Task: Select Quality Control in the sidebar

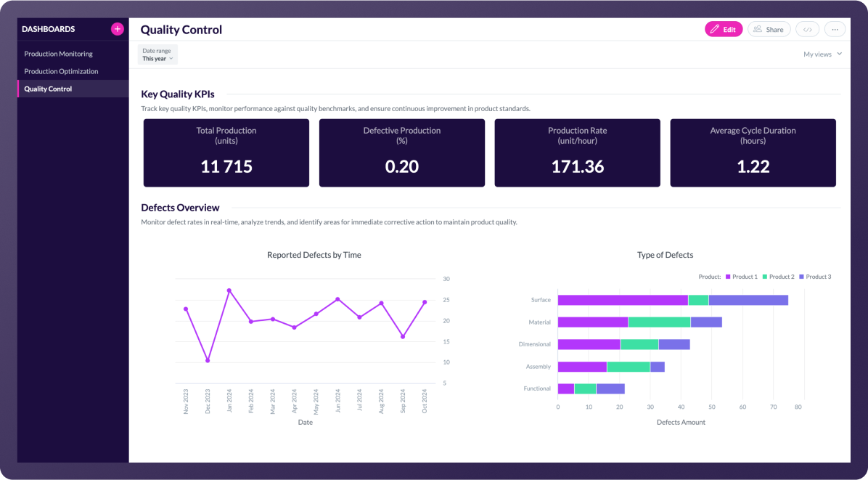Action: (x=48, y=89)
